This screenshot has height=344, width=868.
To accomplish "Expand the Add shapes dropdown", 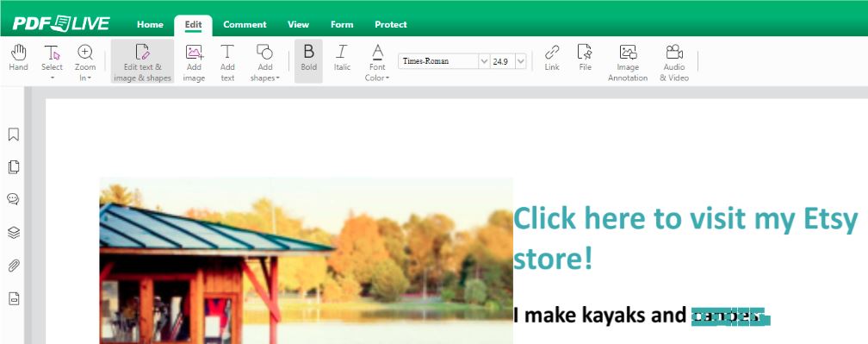I will 264,63.
